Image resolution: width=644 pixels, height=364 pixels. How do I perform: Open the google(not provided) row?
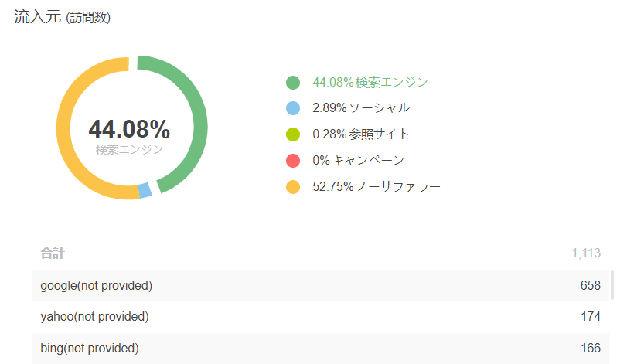click(320, 286)
